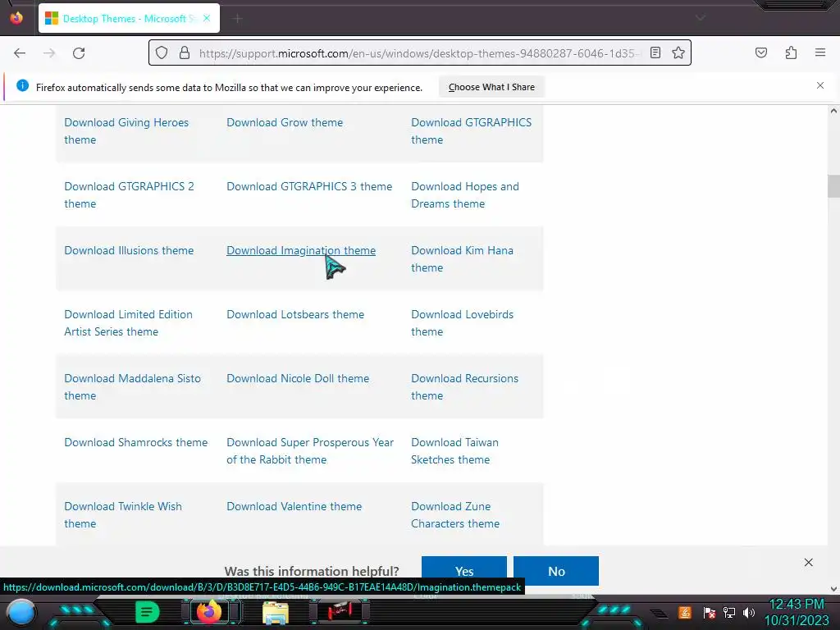This screenshot has width=840, height=630.
Task: Open Download Recursions theme link
Action: pos(464,387)
